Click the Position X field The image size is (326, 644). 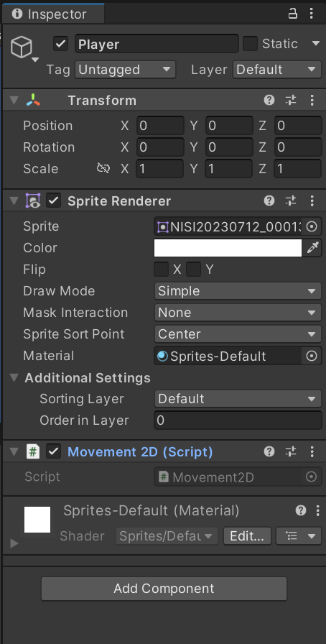[160, 125]
